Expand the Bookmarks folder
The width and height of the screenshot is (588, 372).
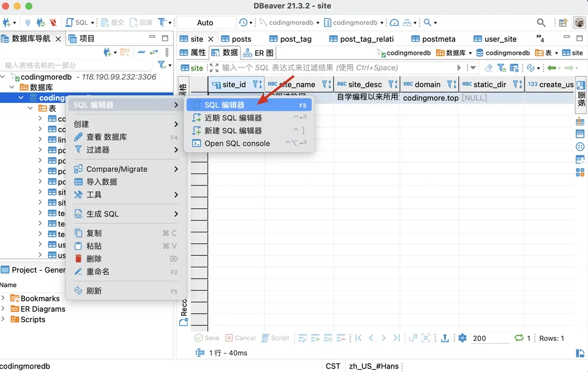pos(3,298)
